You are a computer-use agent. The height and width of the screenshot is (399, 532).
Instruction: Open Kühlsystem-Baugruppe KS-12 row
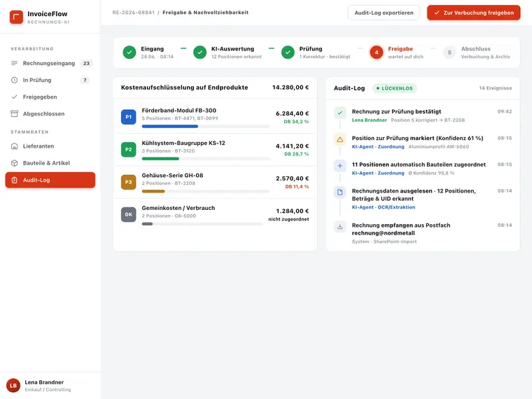click(x=215, y=150)
